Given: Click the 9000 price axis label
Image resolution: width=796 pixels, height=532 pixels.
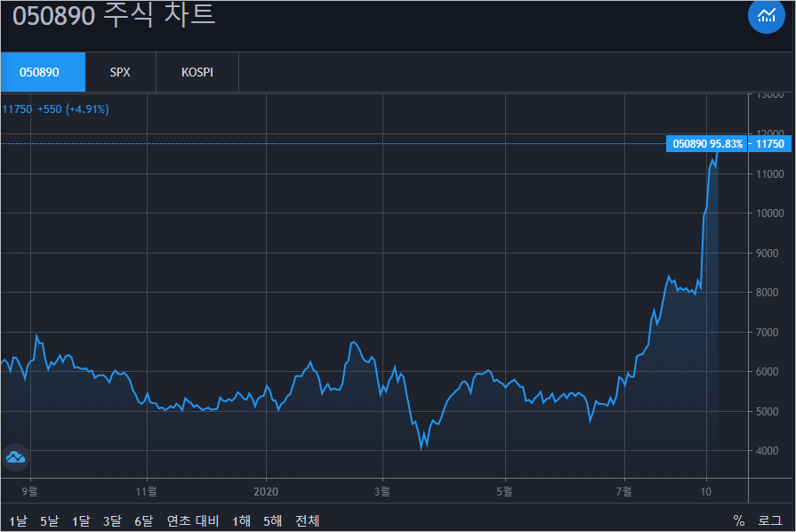Looking at the screenshot, I should [767, 253].
